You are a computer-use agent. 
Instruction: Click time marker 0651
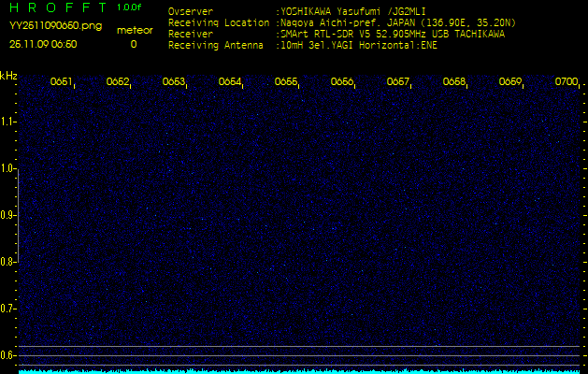tap(61, 81)
